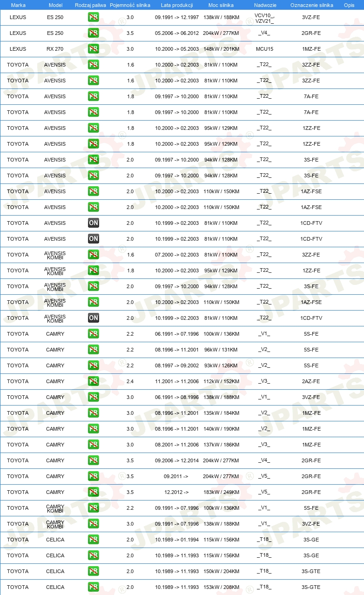Select the 96kW / 131KM power cell
364x595 pixels.
(221, 350)
